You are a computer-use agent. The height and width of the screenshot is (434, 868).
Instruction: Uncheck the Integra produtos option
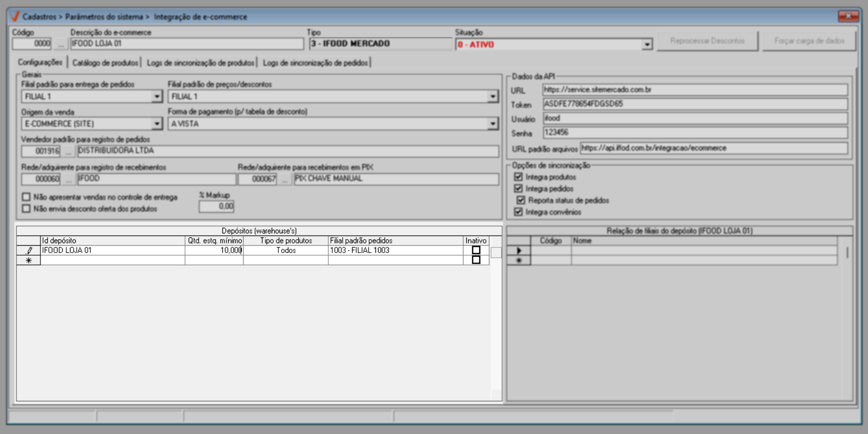point(518,177)
